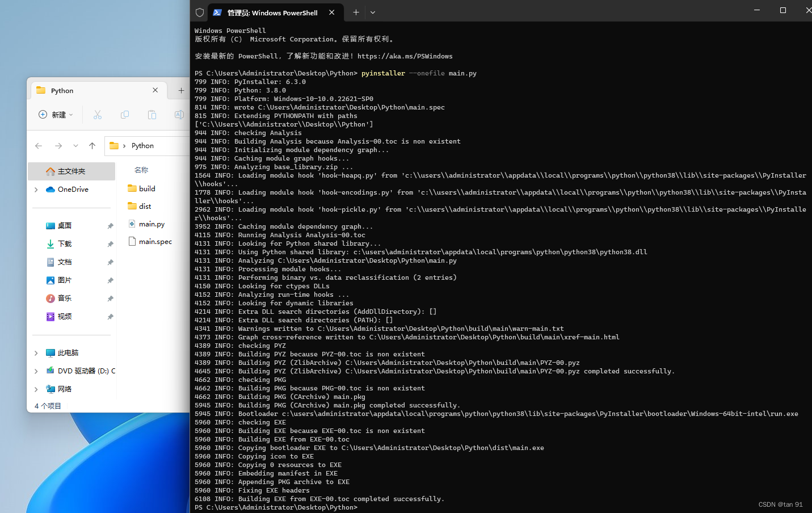Viewport: 812px width, 513px height.
Task: Click pin icon beside Pictures (图片)
Action: pos(110,280)
